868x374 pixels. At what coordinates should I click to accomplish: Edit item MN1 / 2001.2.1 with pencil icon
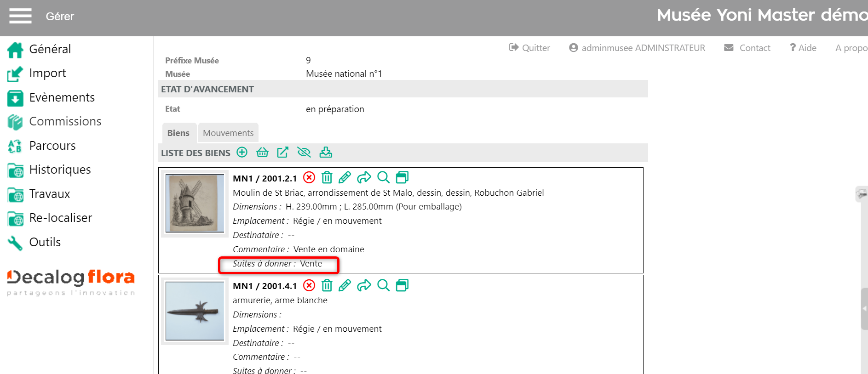coord(345,178)
